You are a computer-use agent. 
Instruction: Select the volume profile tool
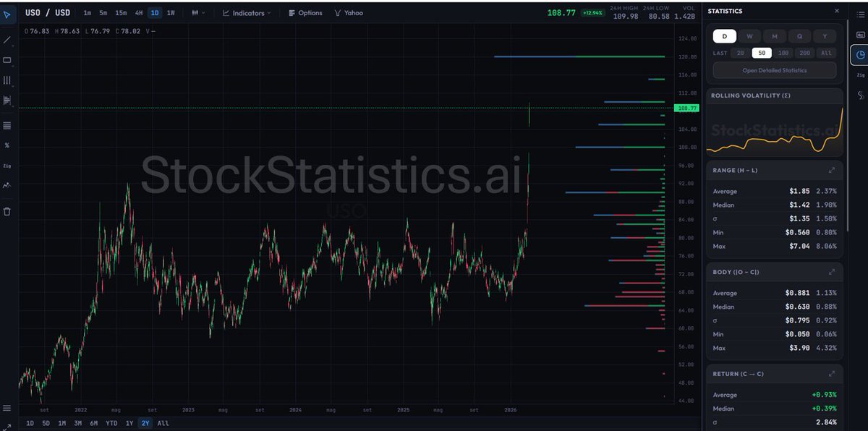(x=7, y=100)
